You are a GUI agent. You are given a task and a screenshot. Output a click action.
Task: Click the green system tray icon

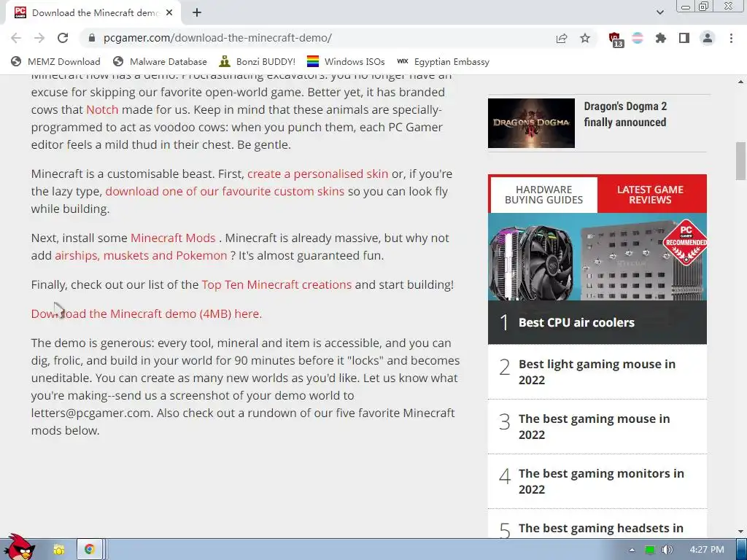[649, 550]
